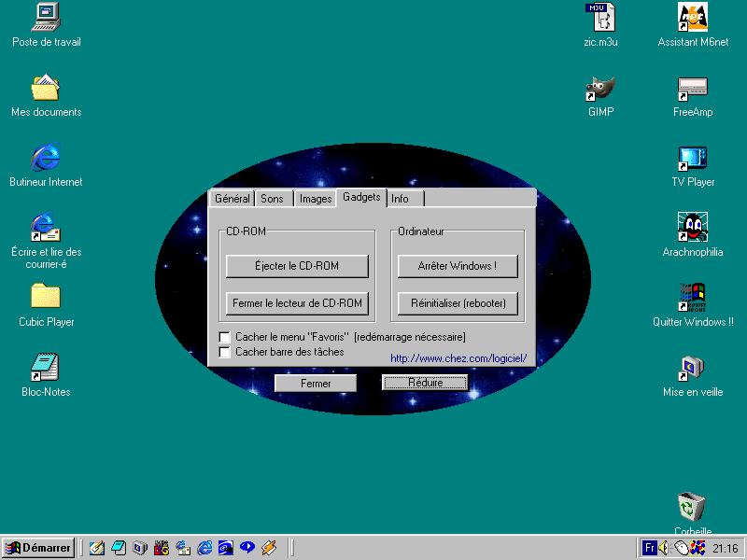Switch to the Général tab

coord(232,199)
